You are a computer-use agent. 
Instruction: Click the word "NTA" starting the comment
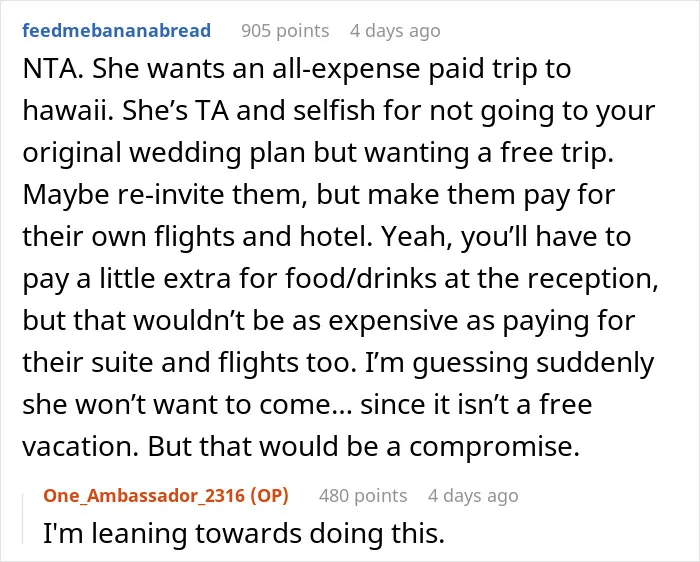point(50,69)
